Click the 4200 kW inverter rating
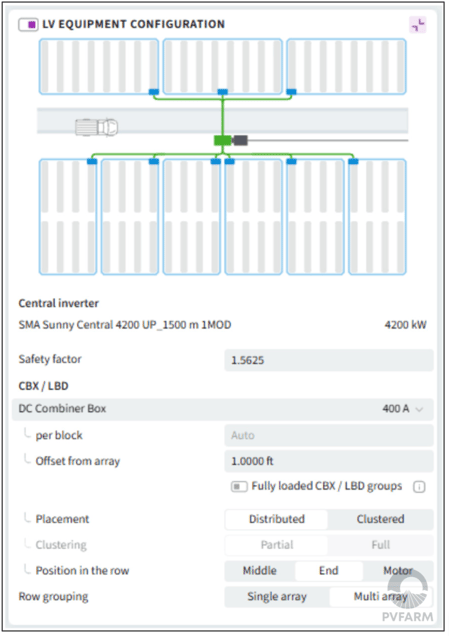This screenshot has height=636, width=449. point(406,325)
